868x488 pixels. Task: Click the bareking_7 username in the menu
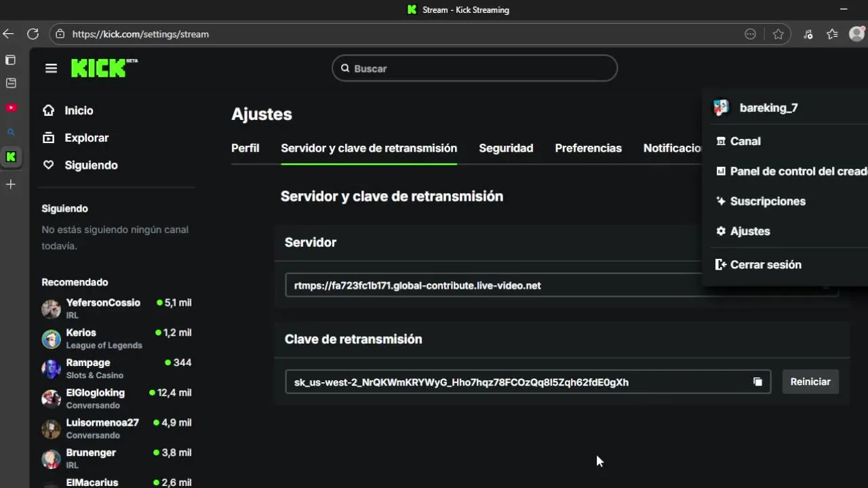pyautogui.click(x=768, y=108)
